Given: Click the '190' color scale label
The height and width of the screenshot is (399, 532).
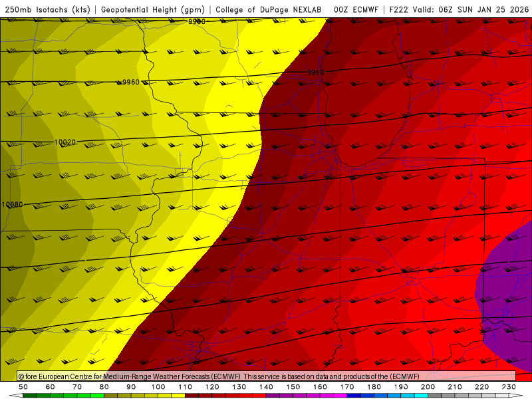Looking at the screenshot, I should click(x=401, y=387).
